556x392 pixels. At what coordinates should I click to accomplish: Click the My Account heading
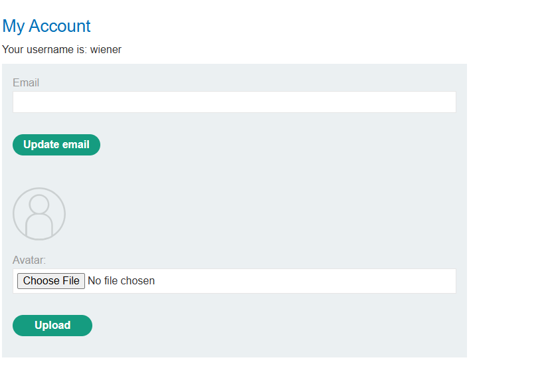pyautogui.click(x=46, y=27)
